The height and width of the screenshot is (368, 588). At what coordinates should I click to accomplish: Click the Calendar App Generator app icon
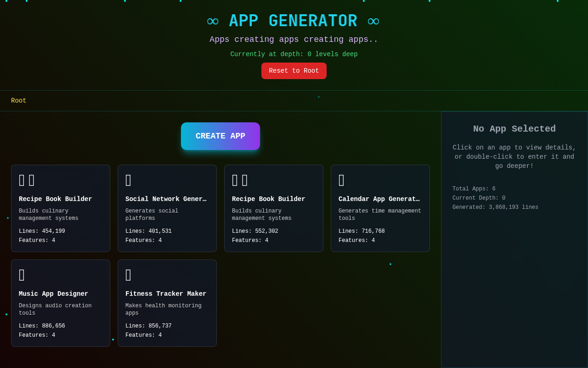pos(341,180)
